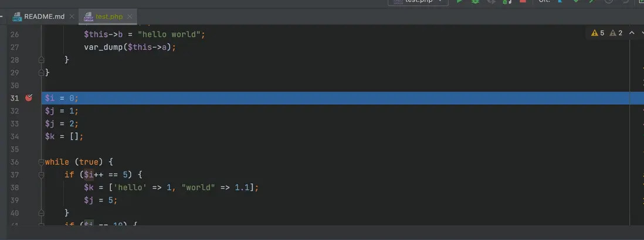This screenshot has height=240, width=644.
Task: Click the fold end marker on line 28
Action: [x=41, y=60]
